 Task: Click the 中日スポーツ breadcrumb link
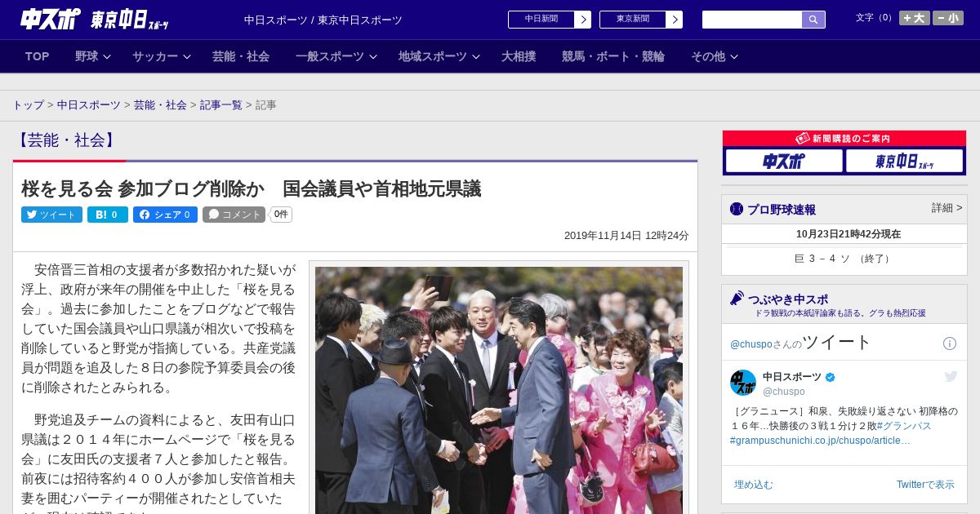tap(89, 105)
